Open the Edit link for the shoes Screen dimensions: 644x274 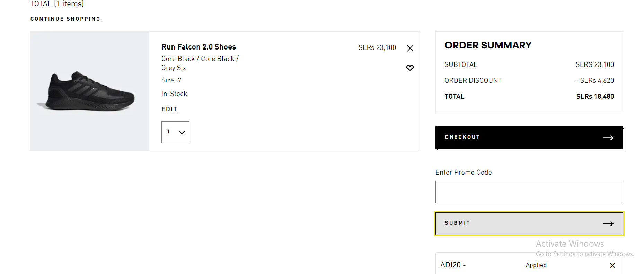(169, 109)
